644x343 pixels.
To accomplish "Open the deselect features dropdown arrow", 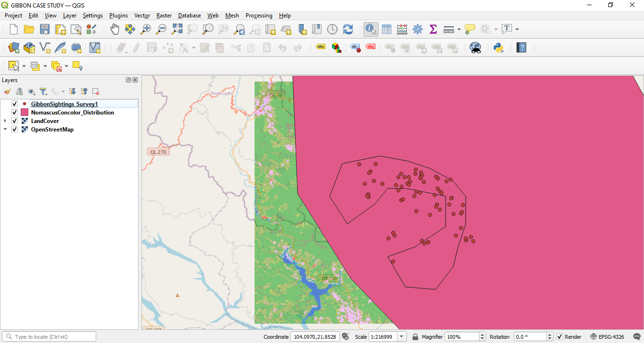I will point(66,66).
